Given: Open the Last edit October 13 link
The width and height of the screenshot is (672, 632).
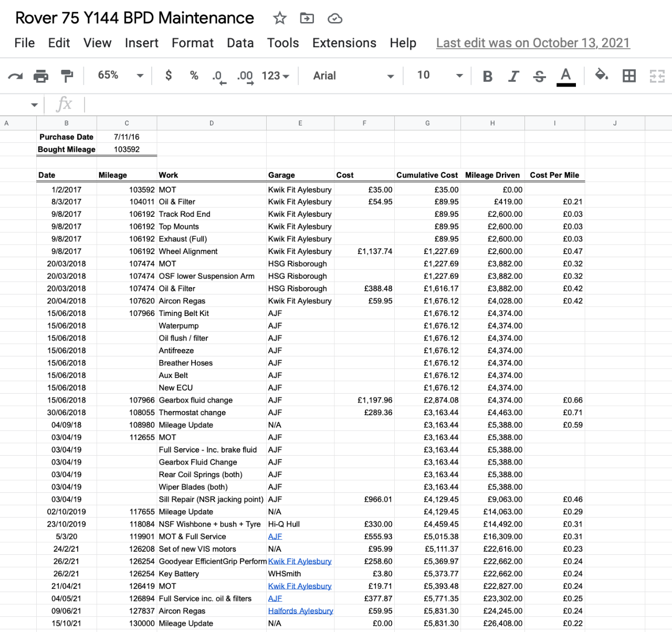Looking at the screenshot, I should pyautogui.click(x=533, y=43).
